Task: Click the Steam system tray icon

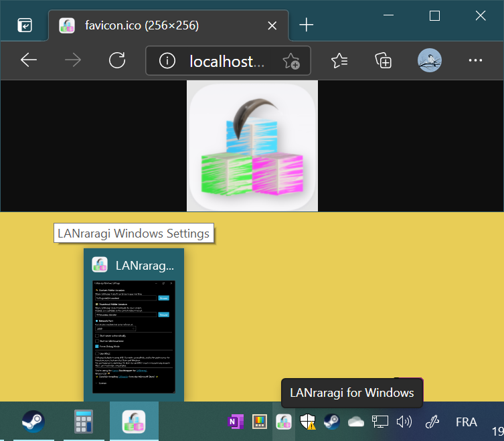Action: (332, 422)
